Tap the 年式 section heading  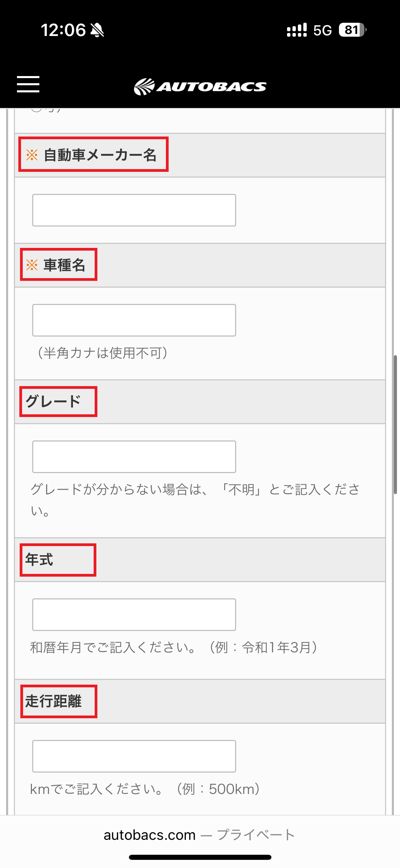[39, 560]
